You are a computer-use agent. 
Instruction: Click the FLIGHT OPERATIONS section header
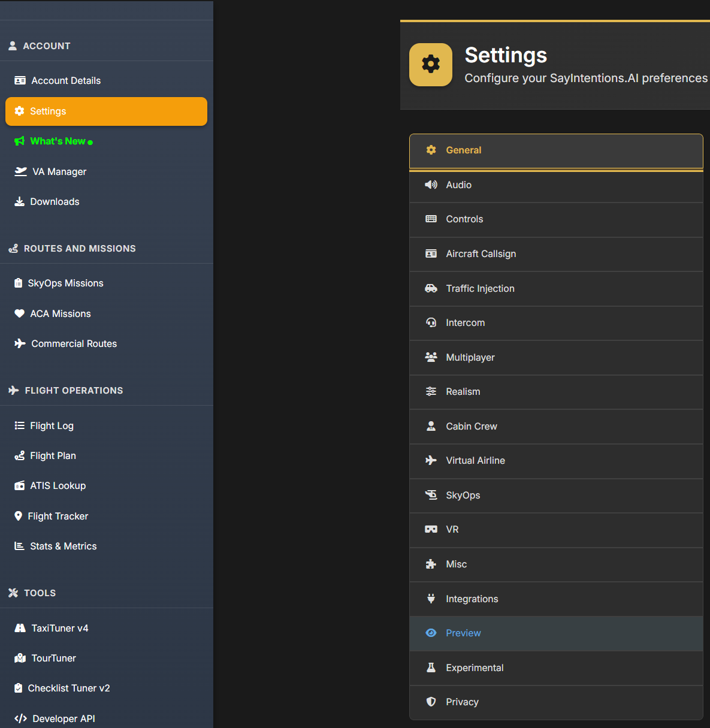[x=74, y=390]
